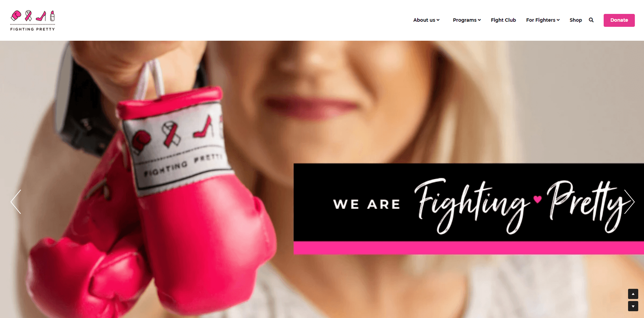Click the pink ribbon logo icon
The width and height of the screenshot is (644, 318).
(28, 16)
